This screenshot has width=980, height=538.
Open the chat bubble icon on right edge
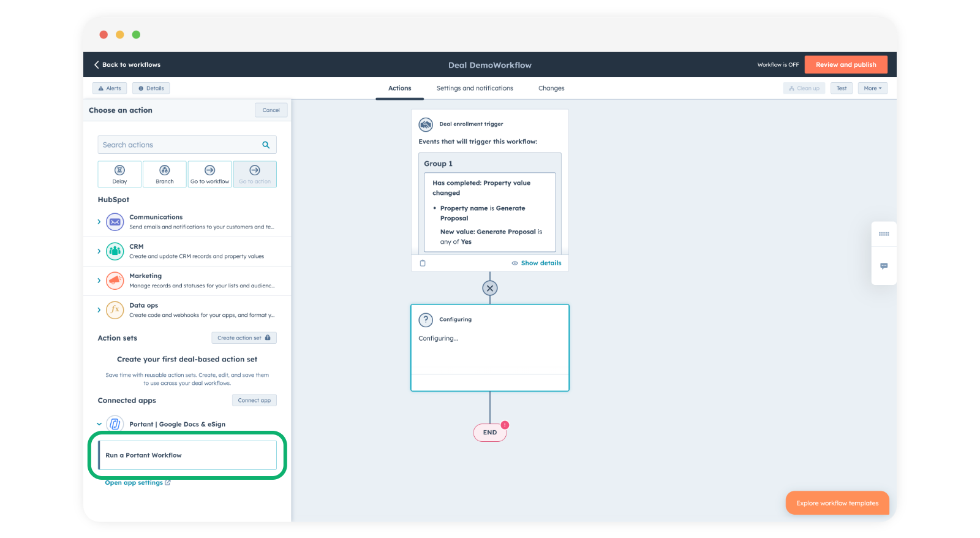(884, 266)
